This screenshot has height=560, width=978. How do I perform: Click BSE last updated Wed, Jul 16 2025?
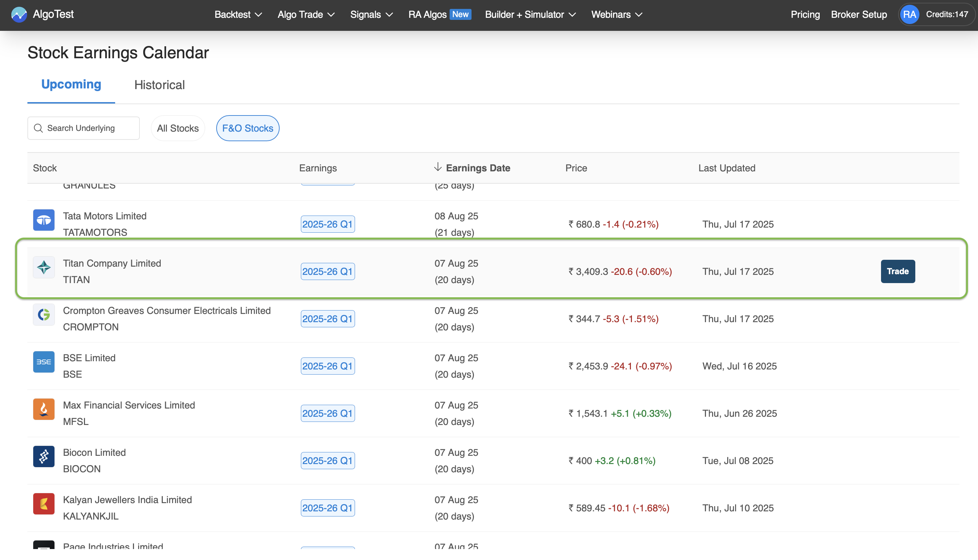[739, 366]
